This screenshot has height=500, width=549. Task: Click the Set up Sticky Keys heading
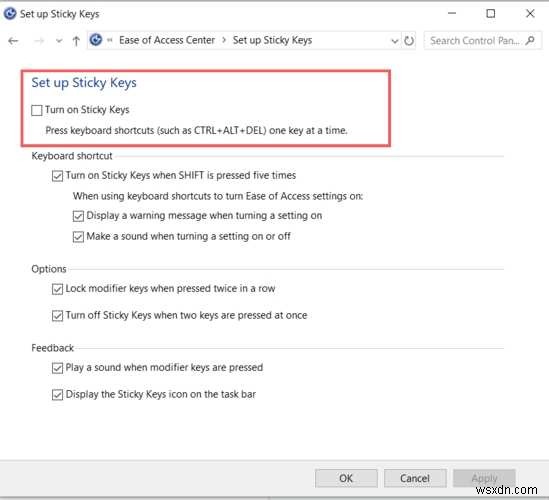pyautogui.click(x=84, y=83)
